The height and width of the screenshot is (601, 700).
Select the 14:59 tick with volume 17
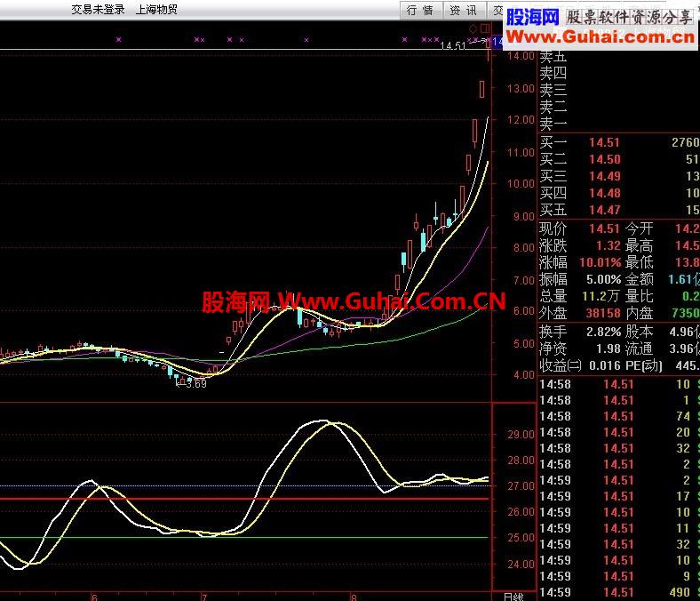coord(619,496)
